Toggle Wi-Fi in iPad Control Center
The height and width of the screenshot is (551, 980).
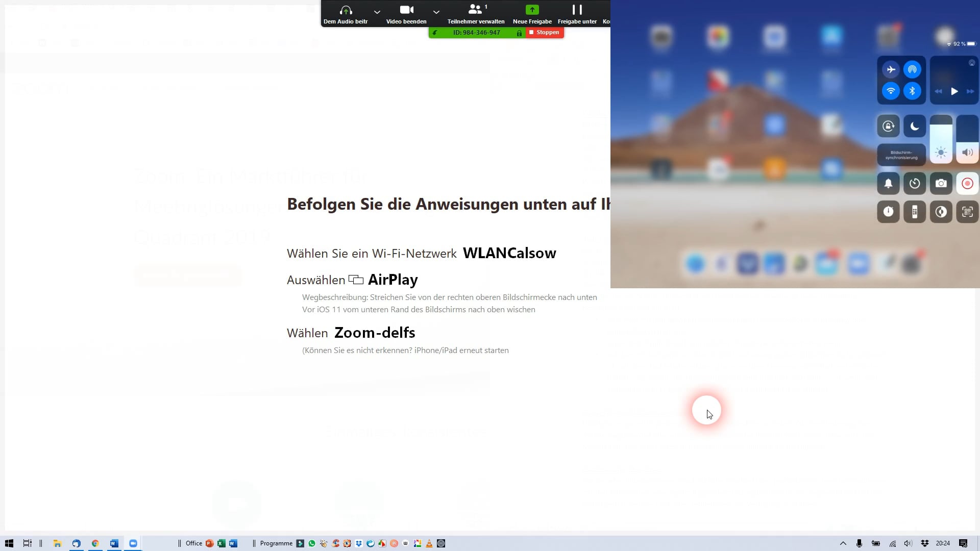(891, 91)
